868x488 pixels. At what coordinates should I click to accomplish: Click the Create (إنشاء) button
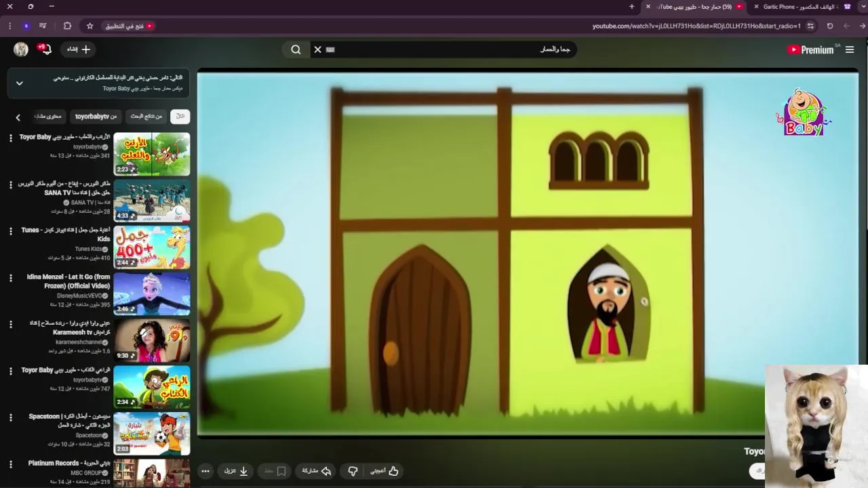click(78, 49)
